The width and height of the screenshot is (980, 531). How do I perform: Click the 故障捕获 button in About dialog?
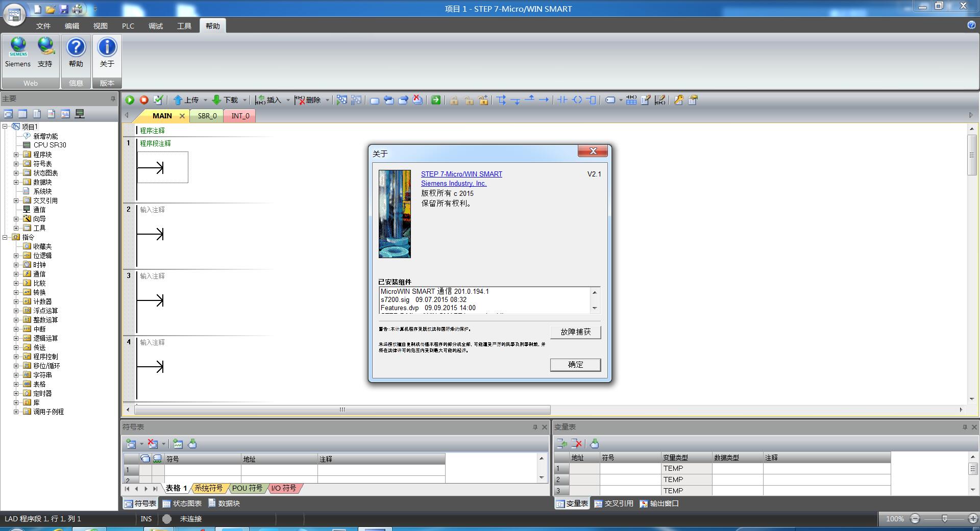click(x=576, y=332)
